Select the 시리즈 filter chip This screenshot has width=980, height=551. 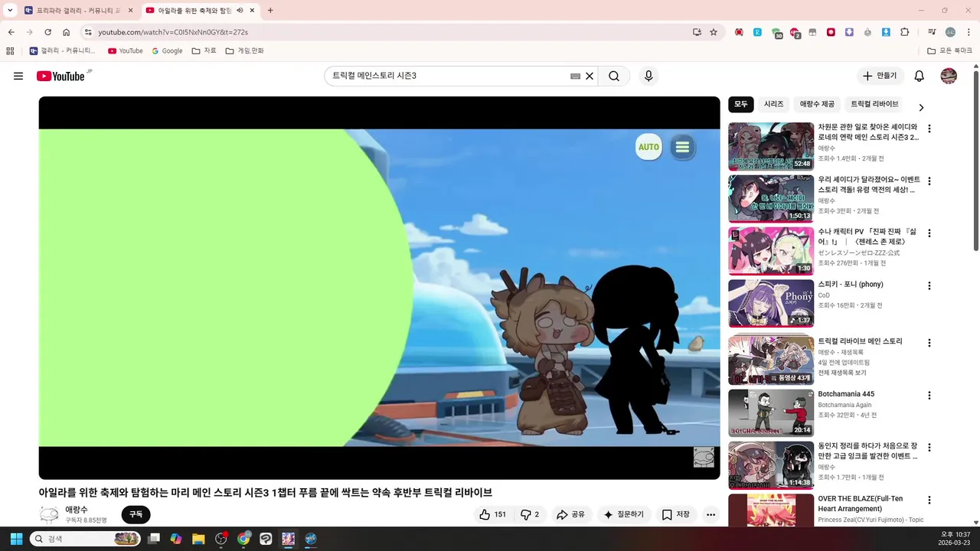773,104
